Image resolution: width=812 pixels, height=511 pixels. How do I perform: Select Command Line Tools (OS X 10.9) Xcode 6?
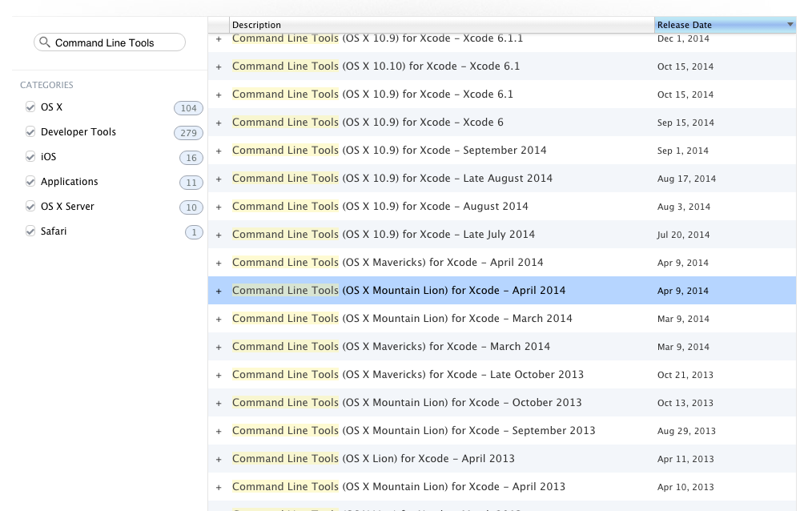[x=368, y=123]
